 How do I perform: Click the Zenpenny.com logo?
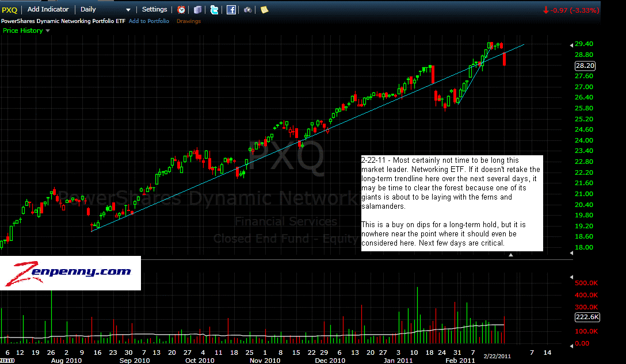point(70,273)
